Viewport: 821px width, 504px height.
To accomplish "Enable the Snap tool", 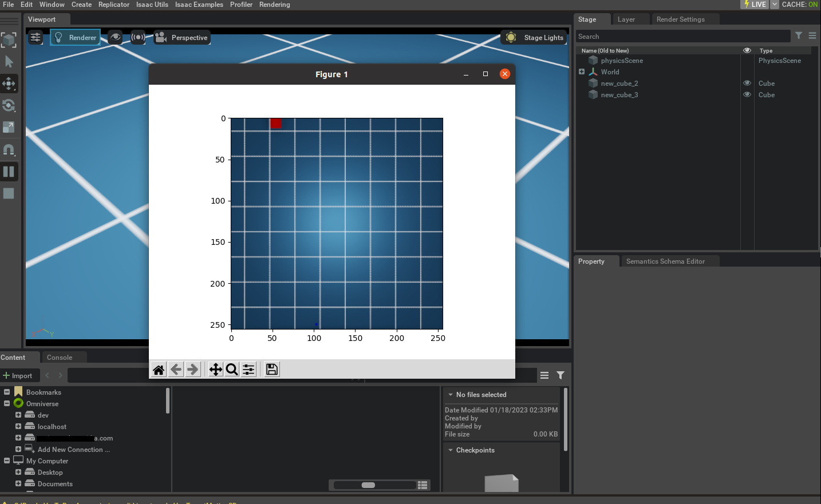I will coord(9,149).
